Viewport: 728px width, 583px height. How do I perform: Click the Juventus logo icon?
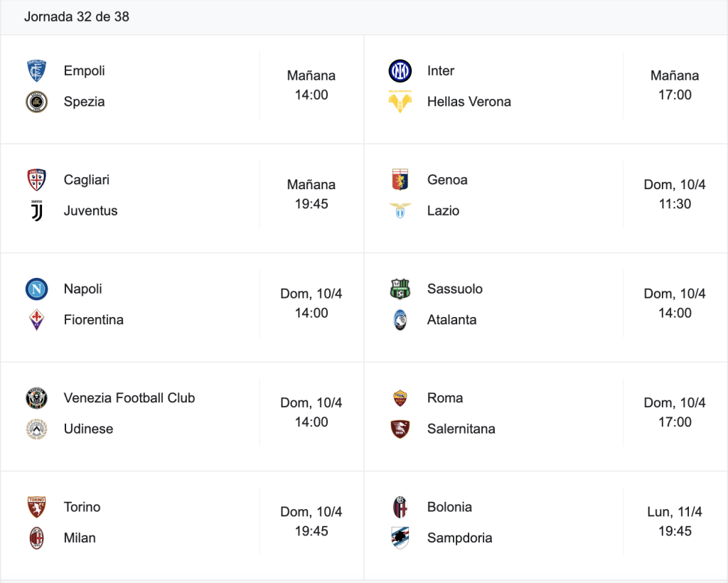(37, 210)
